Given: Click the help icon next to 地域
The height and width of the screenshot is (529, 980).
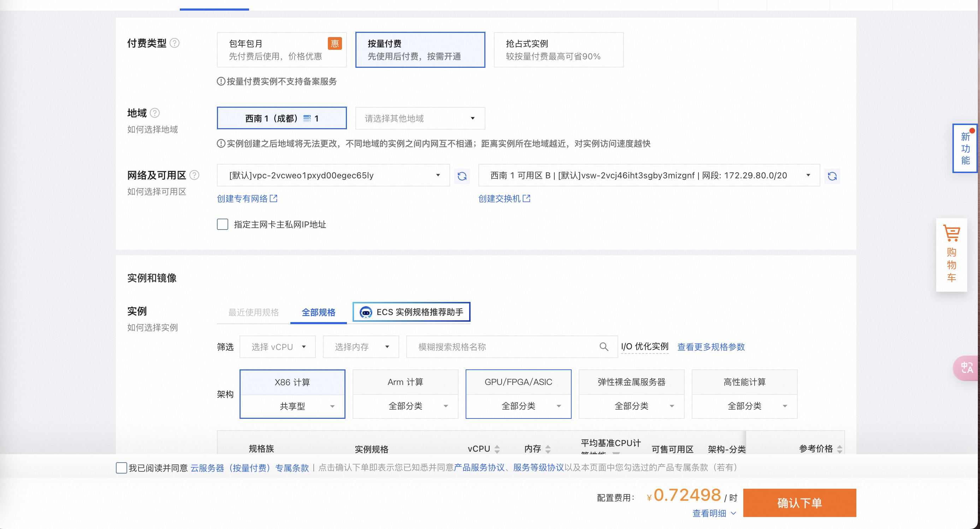Looking at the screenshot, I should pyautogui.click(x=154, y=113).
